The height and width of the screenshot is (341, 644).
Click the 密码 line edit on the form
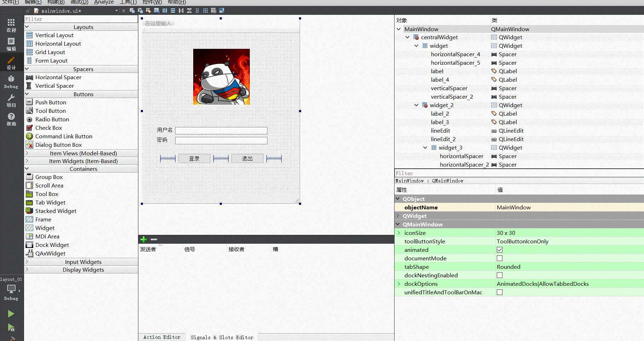[x=221, y=140]
